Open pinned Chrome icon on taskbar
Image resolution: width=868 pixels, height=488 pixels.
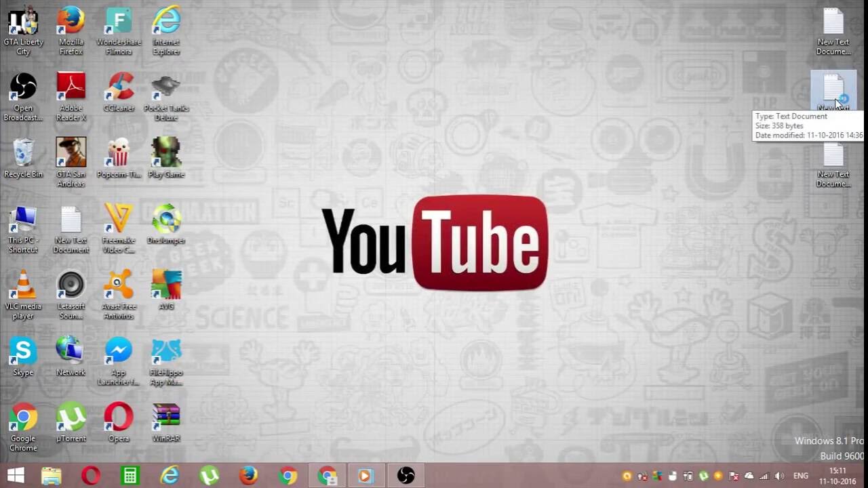click(288, 476)
